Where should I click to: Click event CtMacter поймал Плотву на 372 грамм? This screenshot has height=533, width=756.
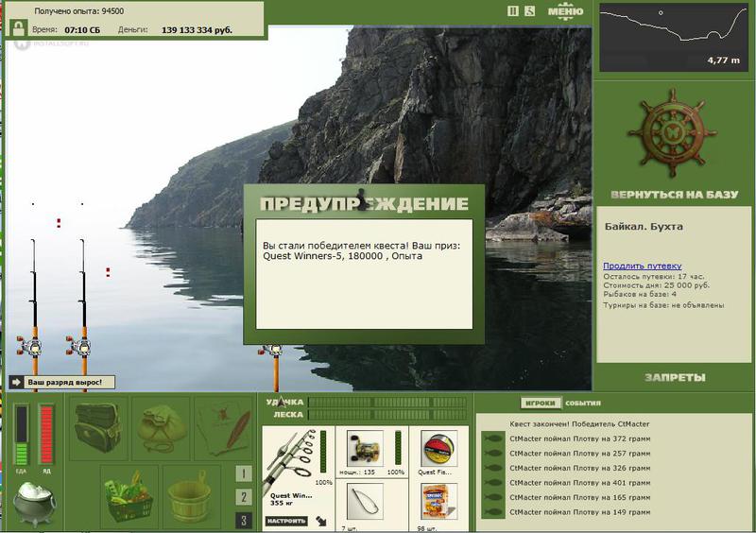click(579, 438)
